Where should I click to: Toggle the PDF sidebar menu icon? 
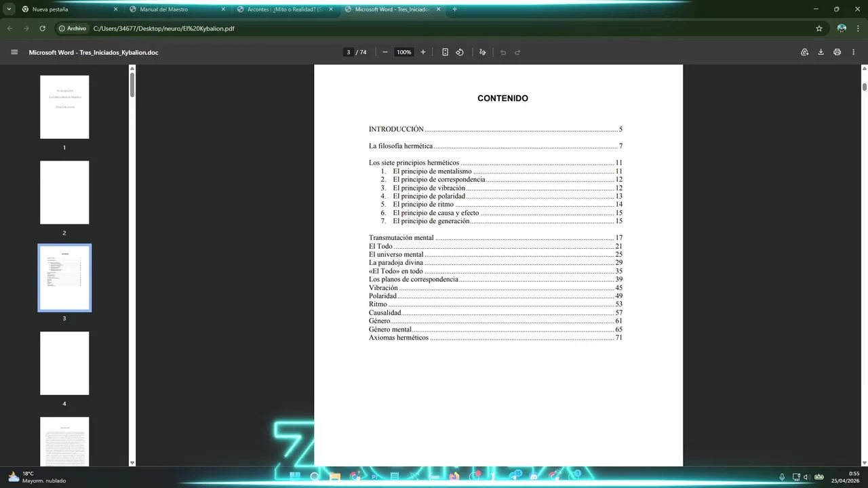(14, 52)
